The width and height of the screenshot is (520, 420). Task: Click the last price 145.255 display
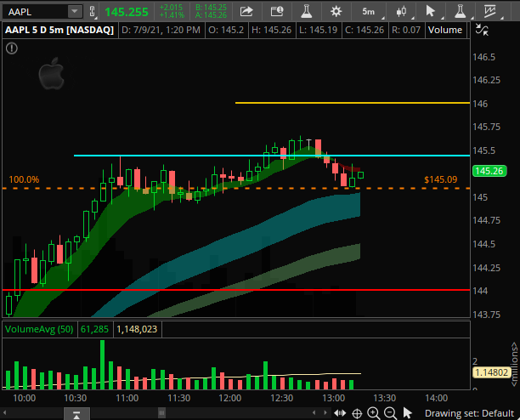[x=127, y=12]
